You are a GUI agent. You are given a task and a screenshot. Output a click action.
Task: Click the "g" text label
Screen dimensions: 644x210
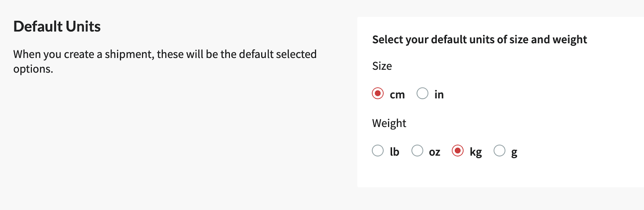coord(514,153)
